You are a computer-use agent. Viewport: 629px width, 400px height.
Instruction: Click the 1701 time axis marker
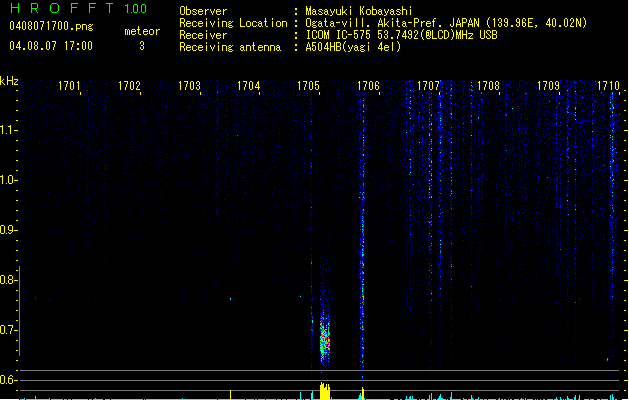(x=69, y=86)
